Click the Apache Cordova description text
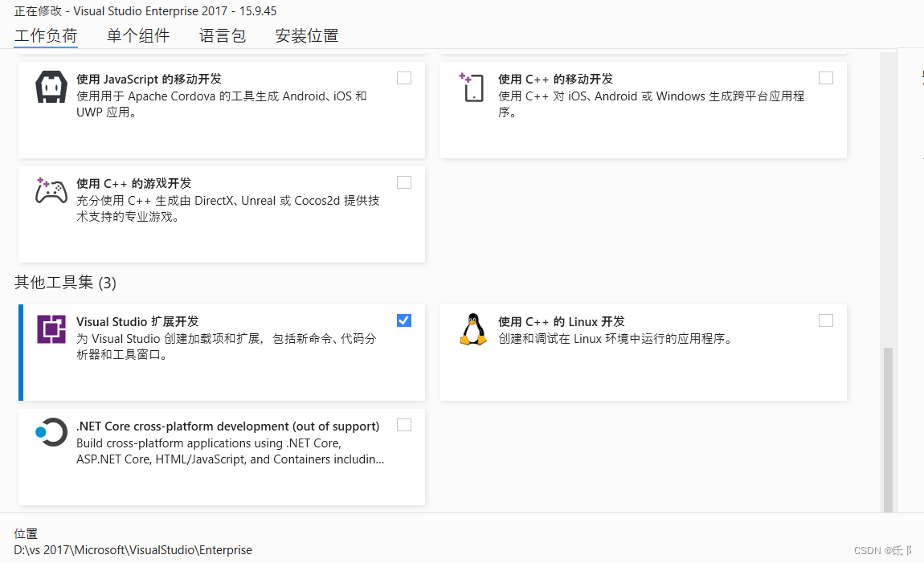The height and width of the screenshot is (563, 924). 222,104
